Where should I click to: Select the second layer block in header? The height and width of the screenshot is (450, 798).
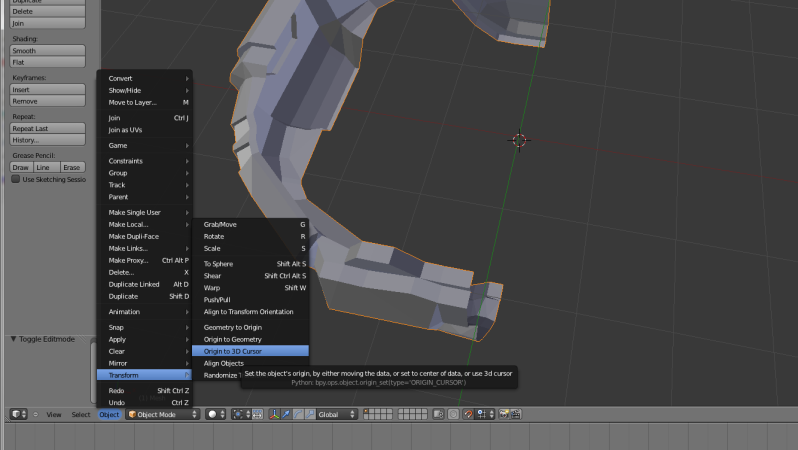tap(412, 414)
